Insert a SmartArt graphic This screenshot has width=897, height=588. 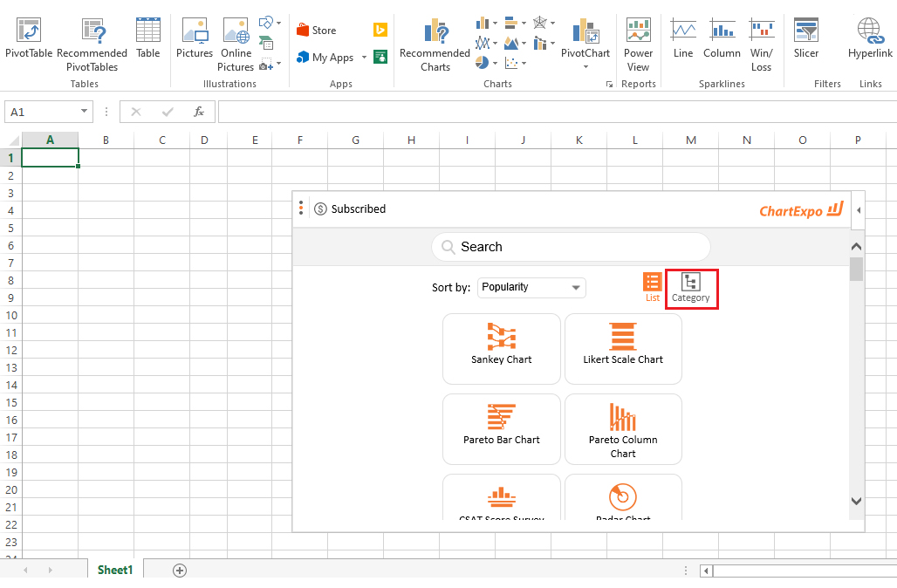(x=266, y=43)
